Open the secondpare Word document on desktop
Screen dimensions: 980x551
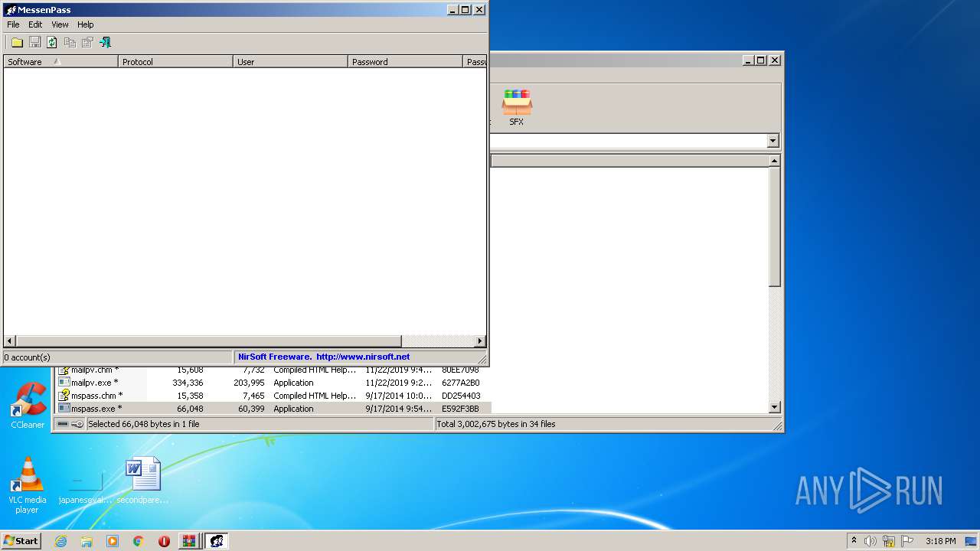pyautogui.click(x=143, y=481)
